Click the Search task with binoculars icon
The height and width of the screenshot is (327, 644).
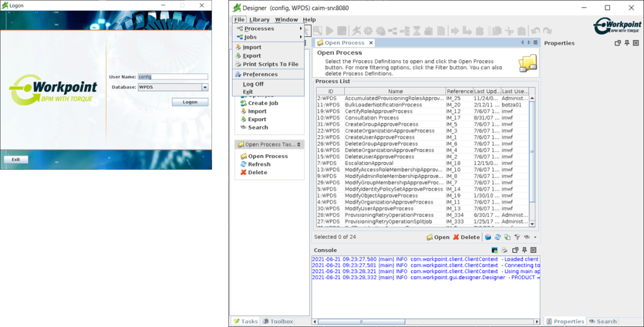coord(258,128)
